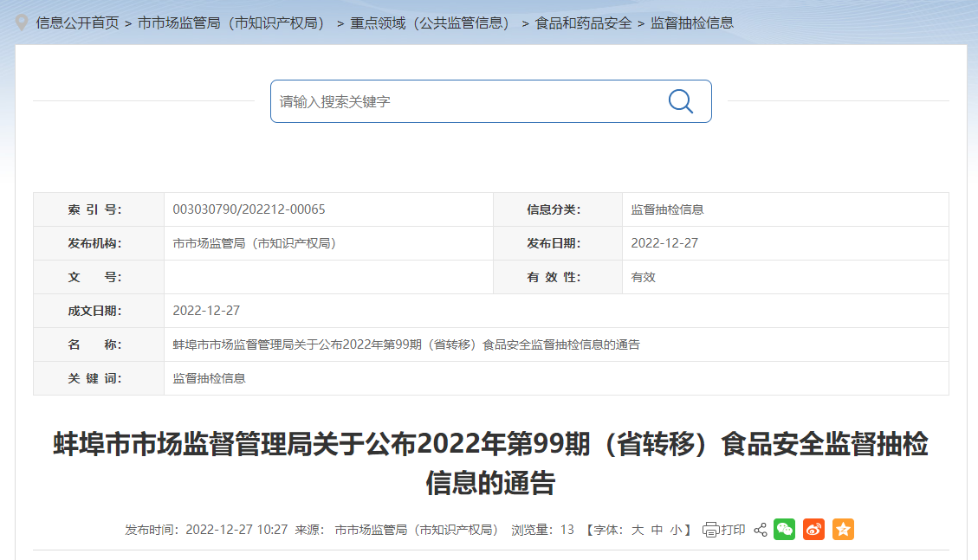Open 市市场监管局（市知识产权局） breadcrumb link
The width and height of the screenshot is (978, 560).
tap(234, 23)
